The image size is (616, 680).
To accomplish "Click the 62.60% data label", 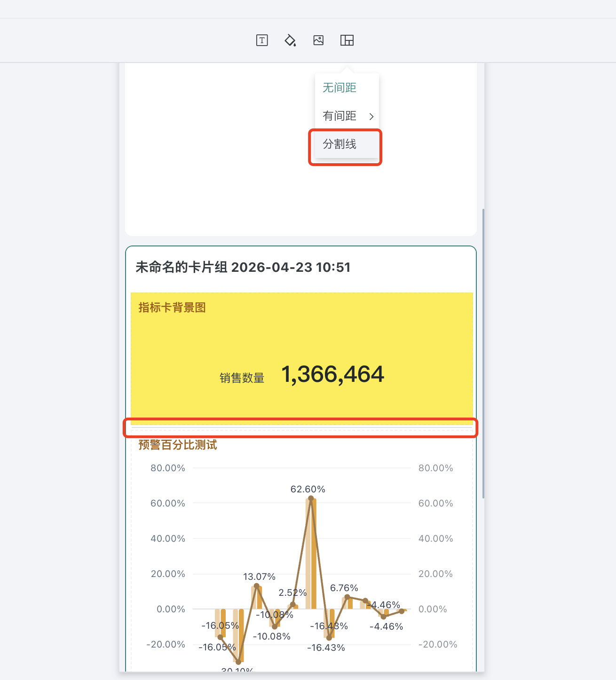I will pyautogui.click(x=308, y=489).
